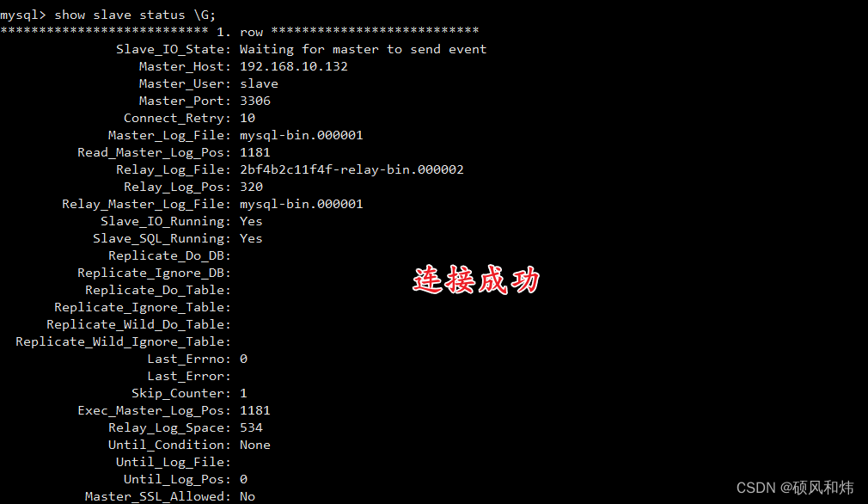Image resolution: width=868 pixels, height=504 pixels.
Task: Click the Relay_Log_File value 2bf4b2c11f4f-relay-bin.000002
Action: [x=351, y=169]
